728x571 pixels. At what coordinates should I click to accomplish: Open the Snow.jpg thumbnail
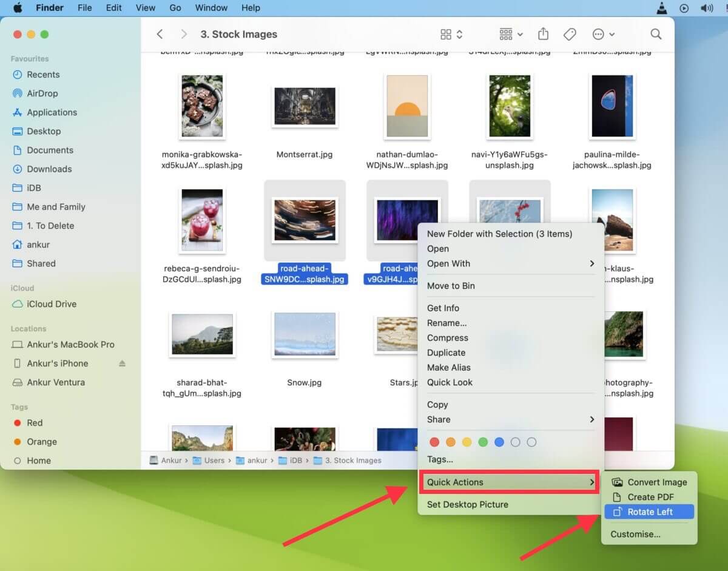pyautogui.click(x=305, y=334)
